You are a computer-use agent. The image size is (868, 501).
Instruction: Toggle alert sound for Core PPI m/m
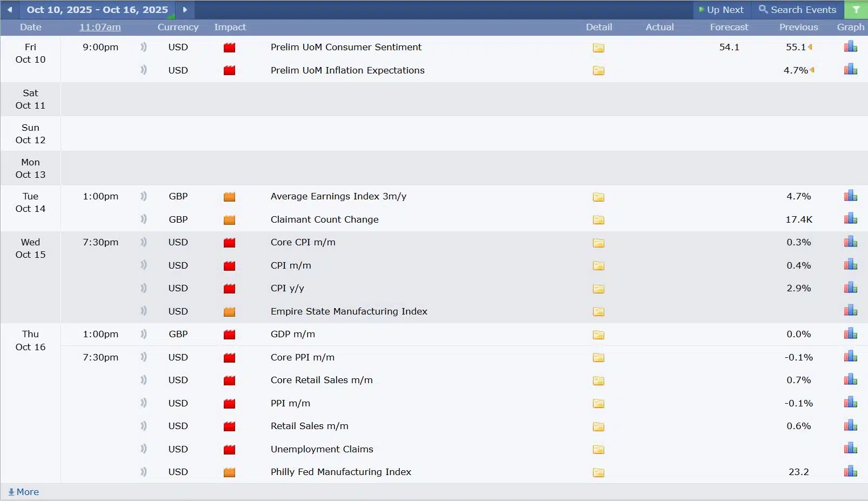click(x=143, y=357)
